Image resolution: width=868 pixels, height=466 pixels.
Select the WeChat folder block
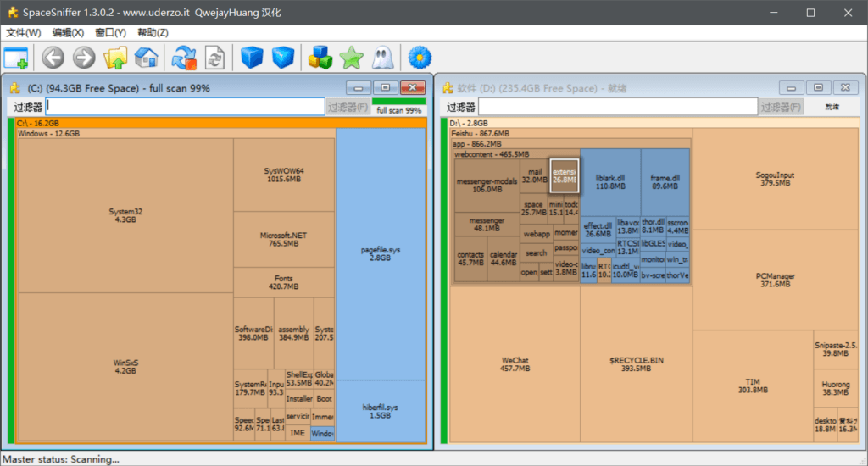coord(515,364)
